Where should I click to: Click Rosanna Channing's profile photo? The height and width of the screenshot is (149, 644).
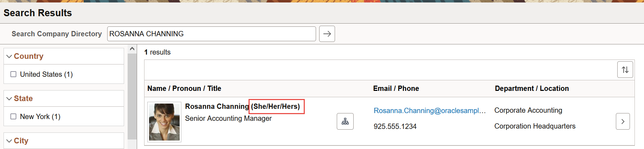[164, 122]
